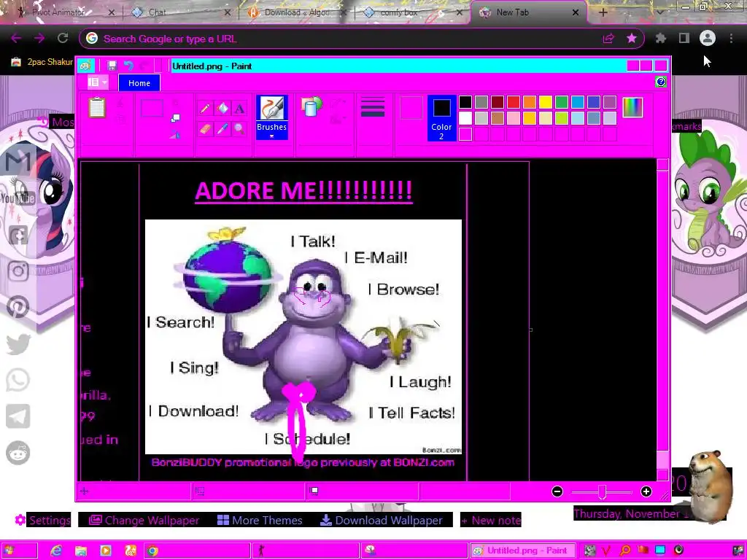Open the Telegram shortcut in sidebar
Screen dimensions: 747x560
18,416
